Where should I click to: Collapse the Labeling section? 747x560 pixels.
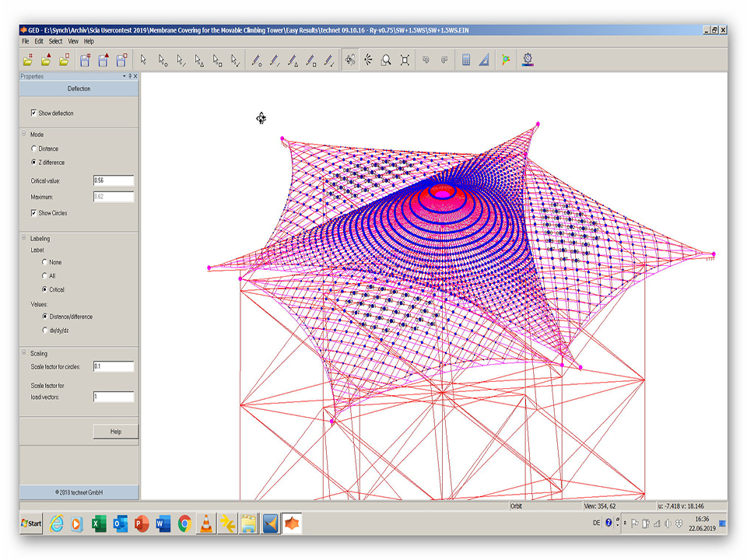click(x=24, y=239)
